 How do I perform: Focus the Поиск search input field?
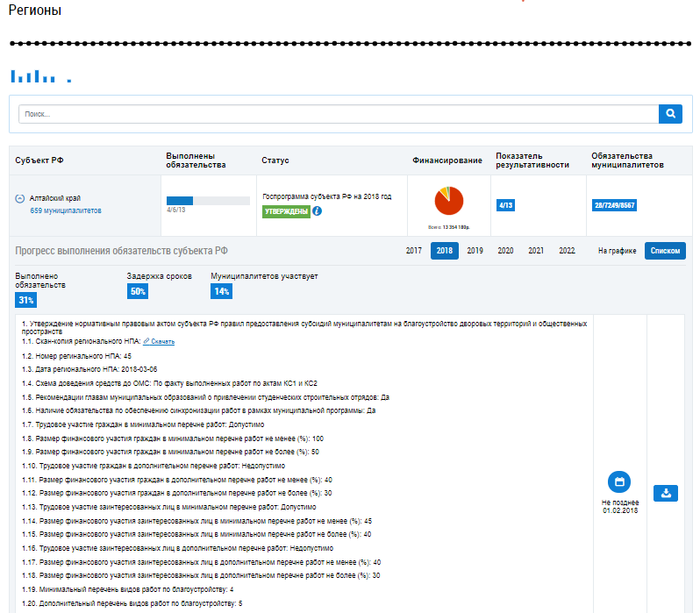(338, 114)
